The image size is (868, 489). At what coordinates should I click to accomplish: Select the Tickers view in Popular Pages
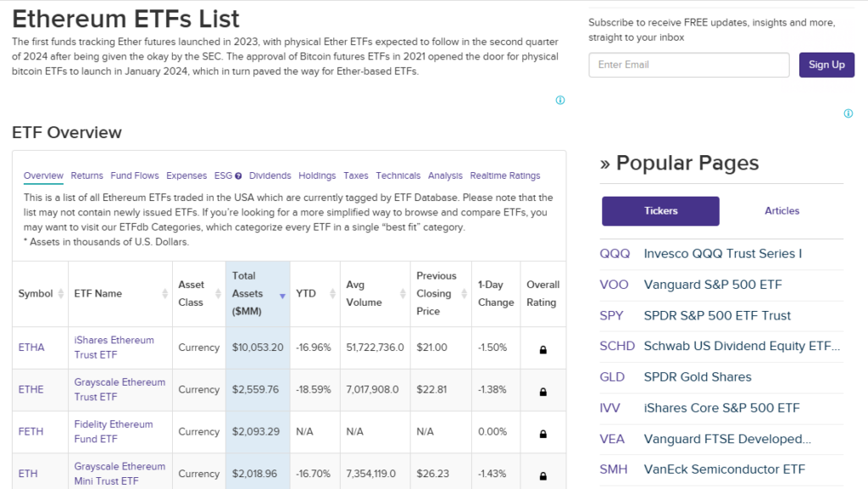pyautogui.click(x=660, y=211)
